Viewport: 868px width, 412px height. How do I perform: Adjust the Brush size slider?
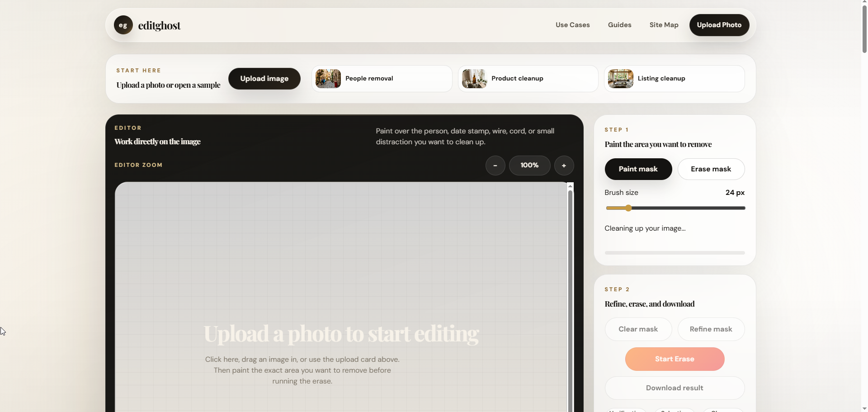pyautogui.click(x=675, y=208)
